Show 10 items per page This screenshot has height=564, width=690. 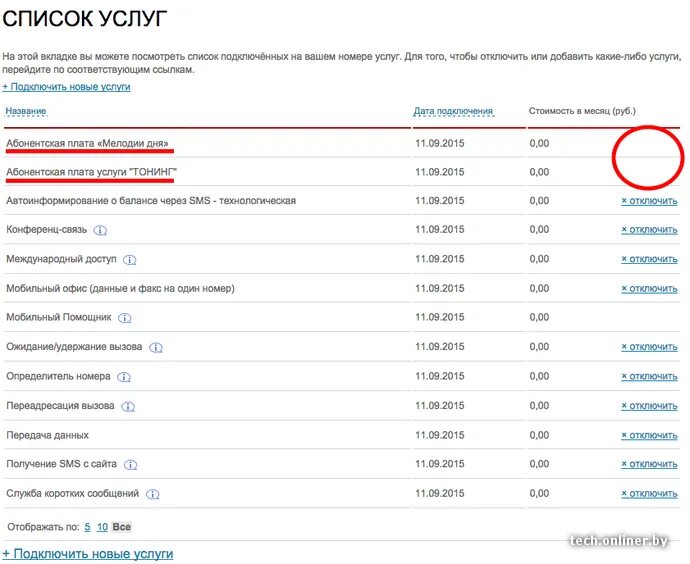103,527
